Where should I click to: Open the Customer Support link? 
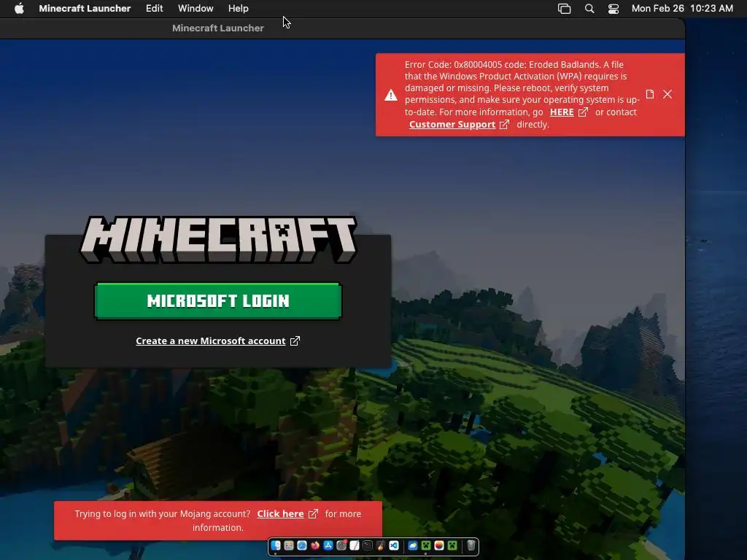(452, 125)
